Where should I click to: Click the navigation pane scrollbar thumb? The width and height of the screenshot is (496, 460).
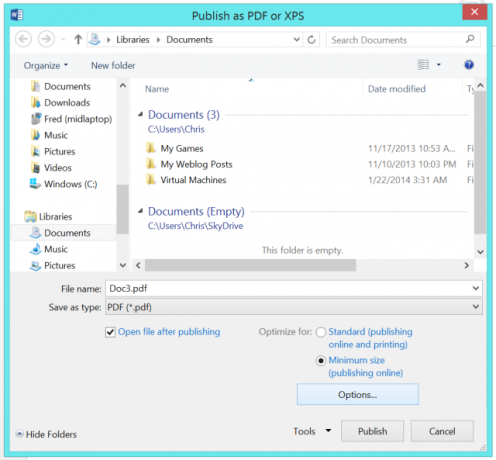pos(123,209)
